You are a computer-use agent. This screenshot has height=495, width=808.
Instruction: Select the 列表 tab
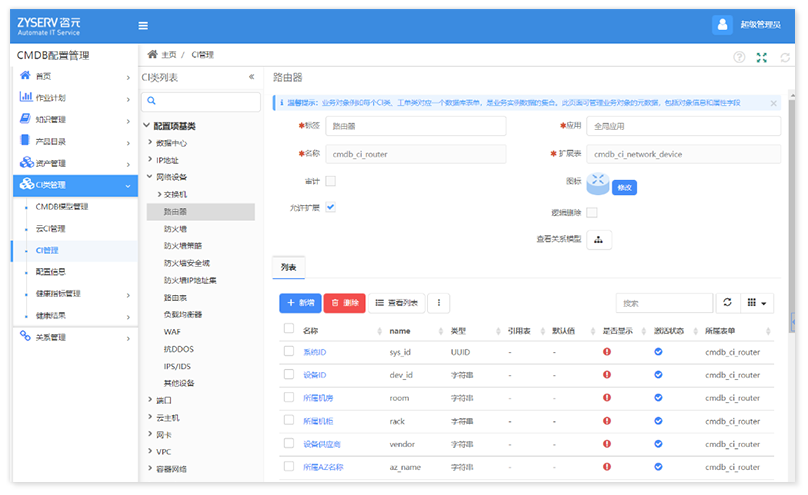pyautogui.click(x=288, y=268)
